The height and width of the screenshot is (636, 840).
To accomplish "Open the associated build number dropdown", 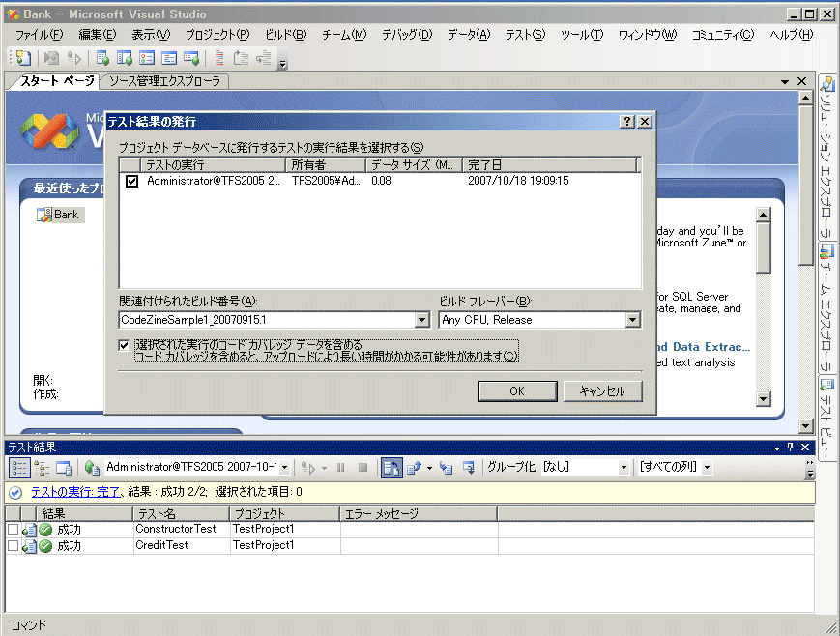I will pyautogui.click(x=422, y=320).
